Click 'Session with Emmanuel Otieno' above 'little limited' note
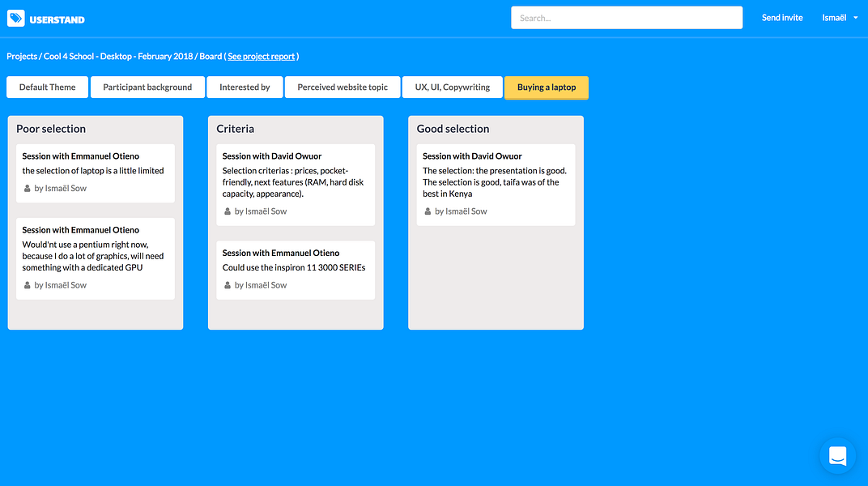Screen dimensions: 868x486 [80, 156]
